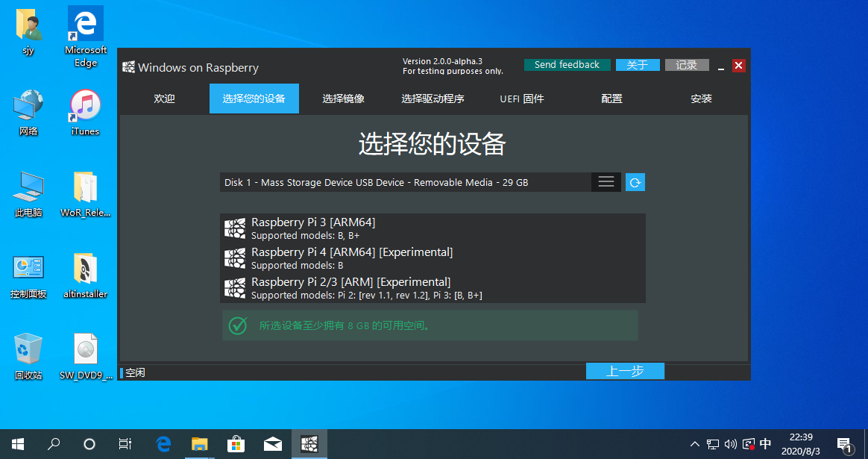Select the 回收站 recycle bin icon
Viewport: 868px width, 459px height.
pyautogui.click(x=28, y=357)
